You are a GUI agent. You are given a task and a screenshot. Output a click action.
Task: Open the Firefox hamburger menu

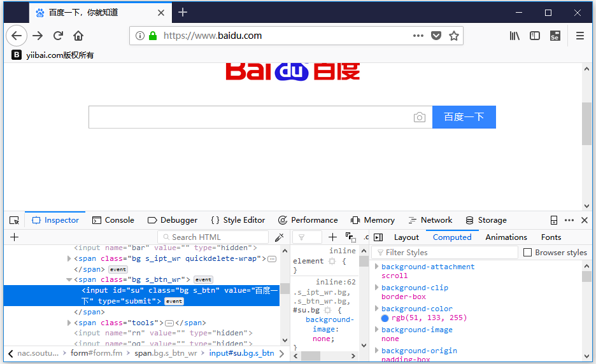tap(579, 36)
